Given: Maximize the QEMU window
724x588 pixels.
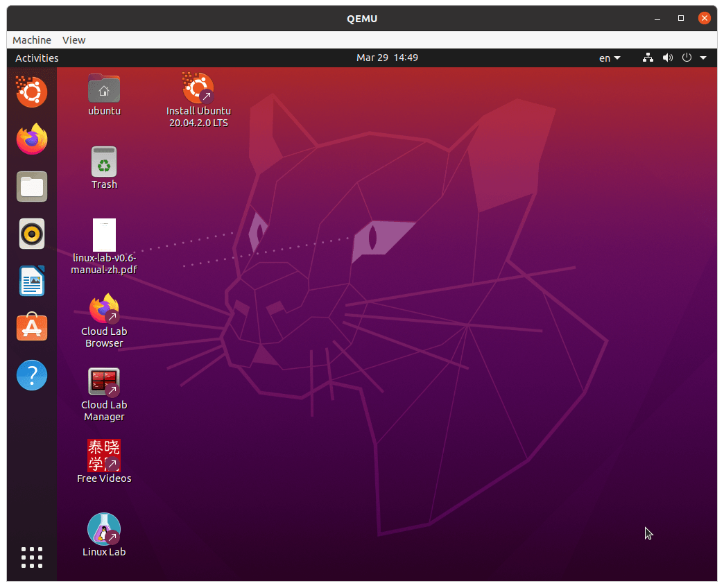Looking at the screenshot, I should click(x=680, y=19).
